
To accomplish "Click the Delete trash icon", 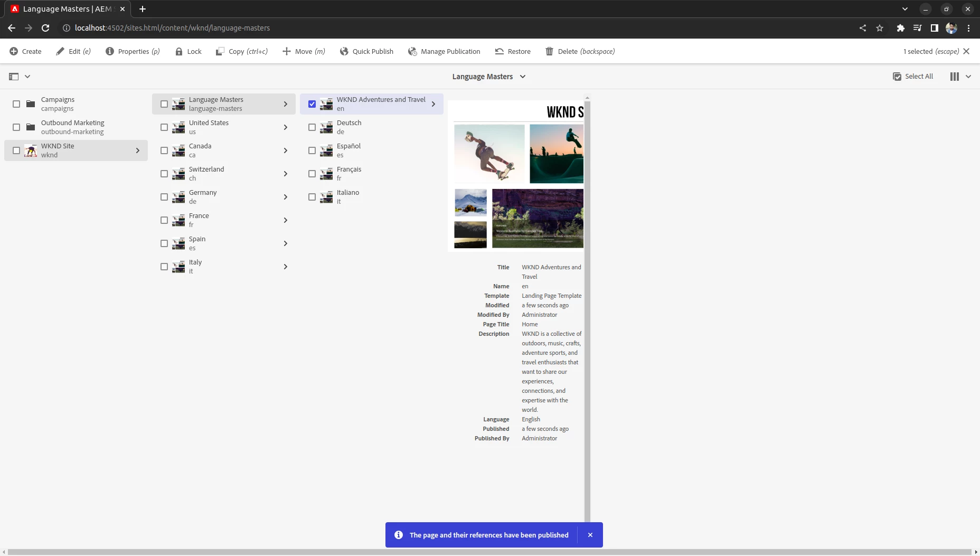I will [x=549, y=51].
